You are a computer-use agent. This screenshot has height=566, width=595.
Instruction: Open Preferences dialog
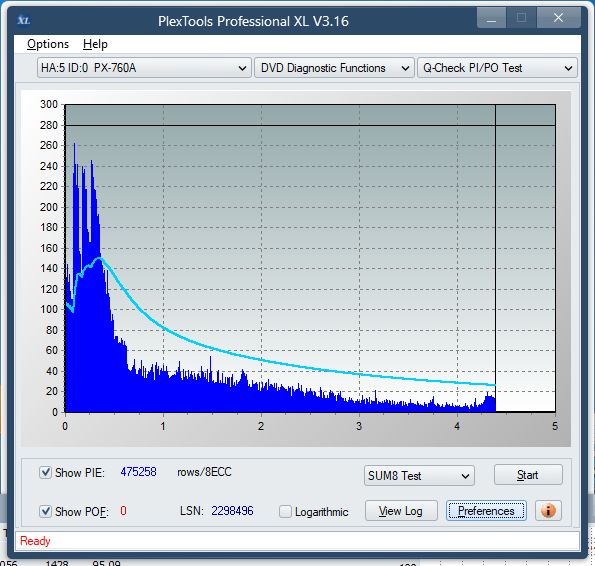tap(486, 511)
